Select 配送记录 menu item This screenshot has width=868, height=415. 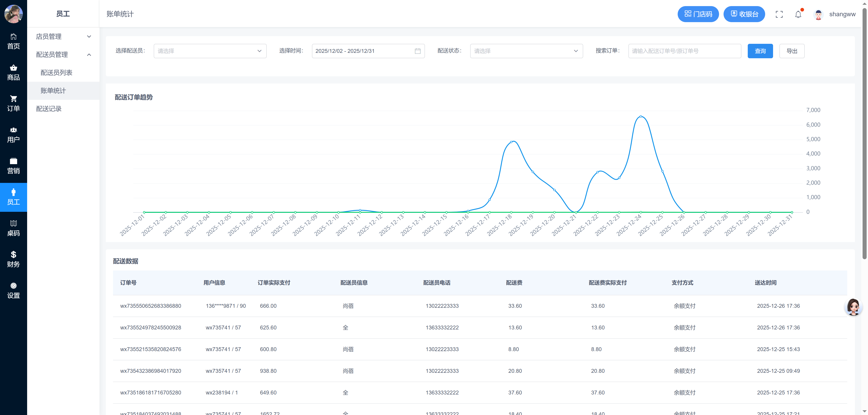pyautogui.click(x=49, y=109)
